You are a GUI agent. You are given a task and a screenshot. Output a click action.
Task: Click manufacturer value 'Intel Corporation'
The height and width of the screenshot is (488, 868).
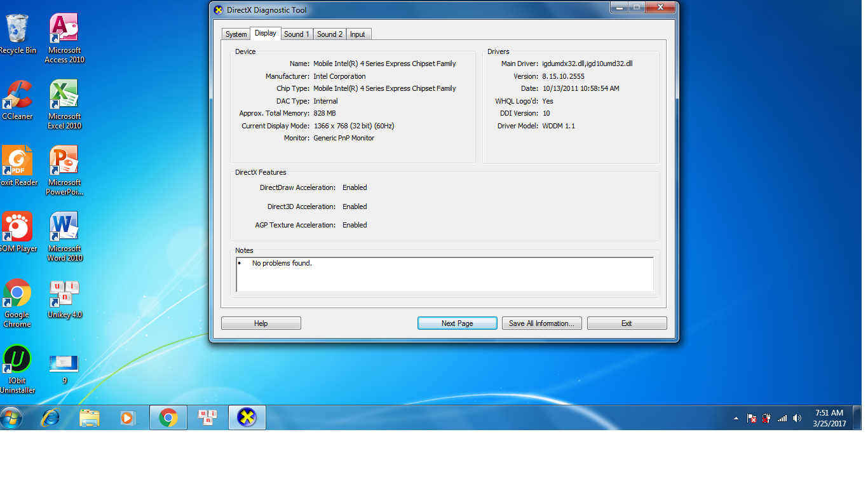[x=339, y=76]
